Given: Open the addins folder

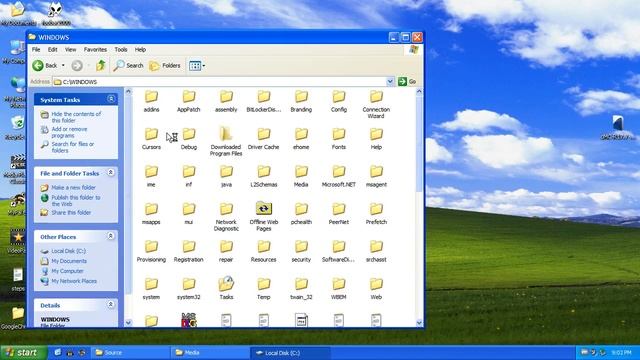Looking at the screenshot, I should click(x=151, y=101).
